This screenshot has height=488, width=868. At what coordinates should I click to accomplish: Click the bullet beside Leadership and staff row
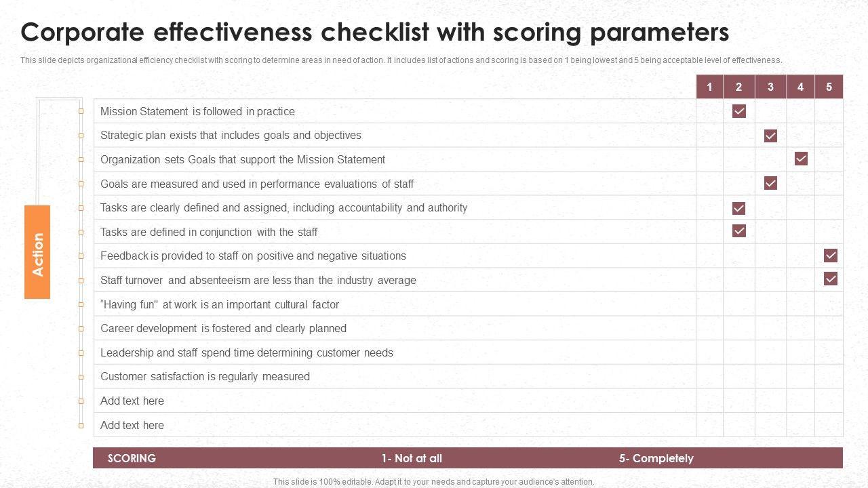tap(81, 352)
